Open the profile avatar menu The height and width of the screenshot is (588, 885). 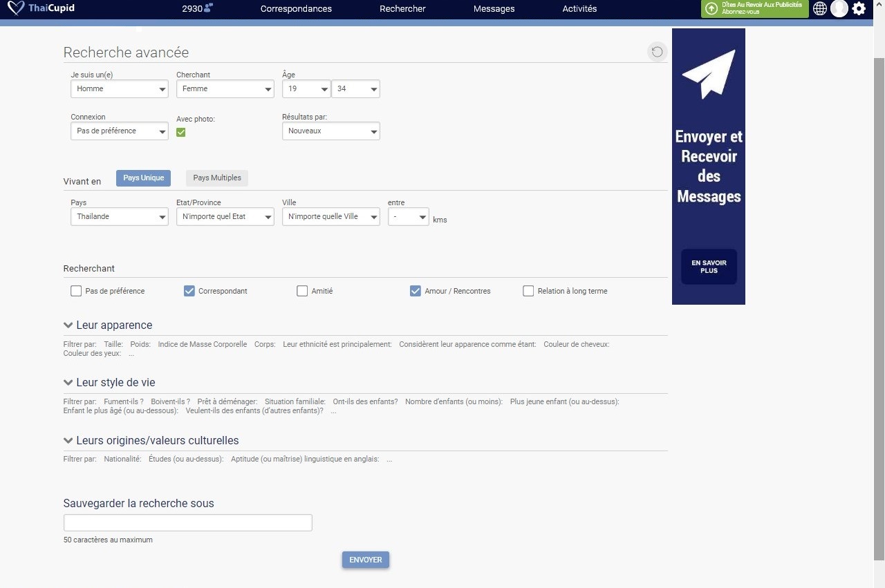(x=839, y=9)
